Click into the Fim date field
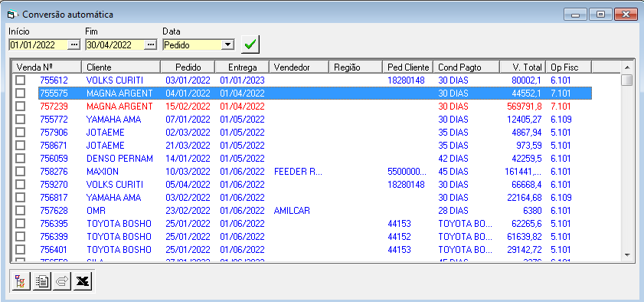Image resolution: width=644 pixels, height=302 pixels. point(115,45)
